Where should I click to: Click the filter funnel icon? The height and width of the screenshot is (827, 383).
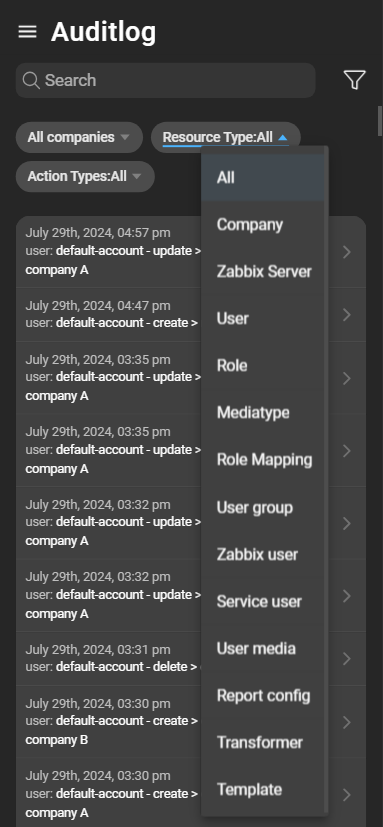click(355, 80)
